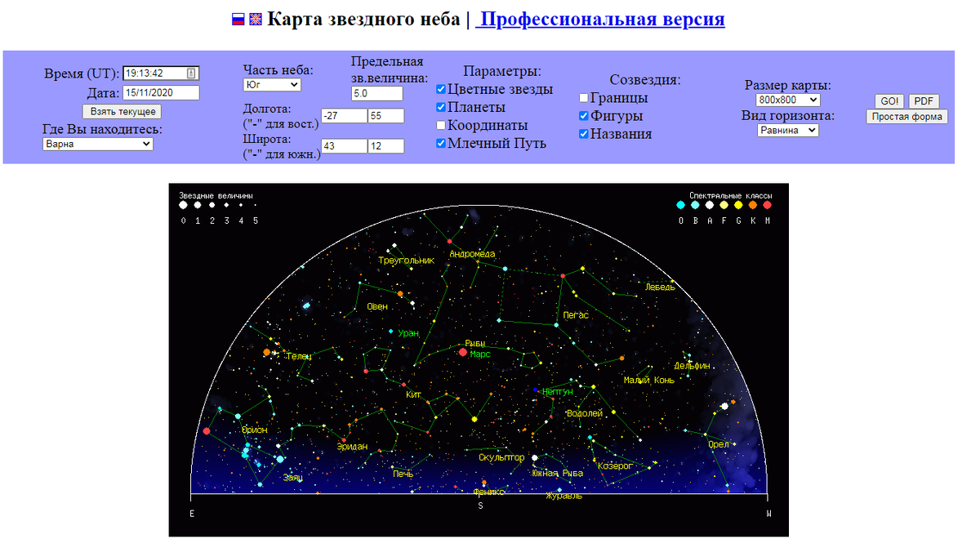The image size is (980, 539).
Task: Click the red M spectral class swatch
Action: click(x=766, y=205)
